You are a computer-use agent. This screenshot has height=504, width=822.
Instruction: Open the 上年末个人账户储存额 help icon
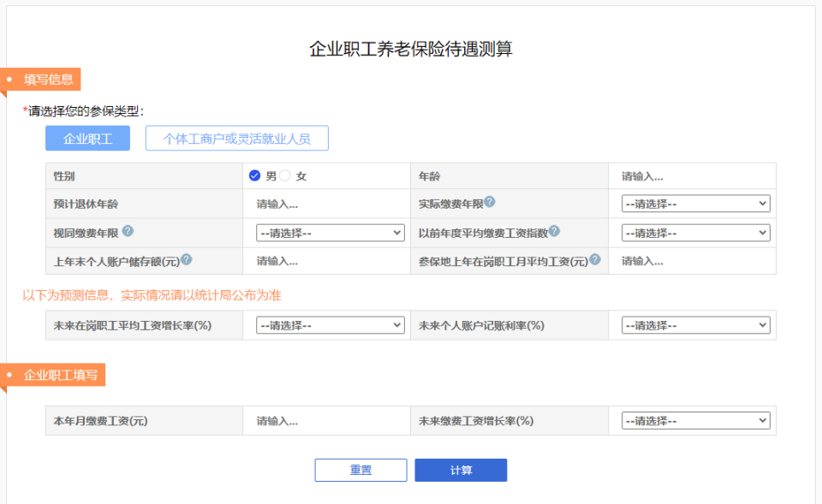pyautogui.click(x=188, y=258)
